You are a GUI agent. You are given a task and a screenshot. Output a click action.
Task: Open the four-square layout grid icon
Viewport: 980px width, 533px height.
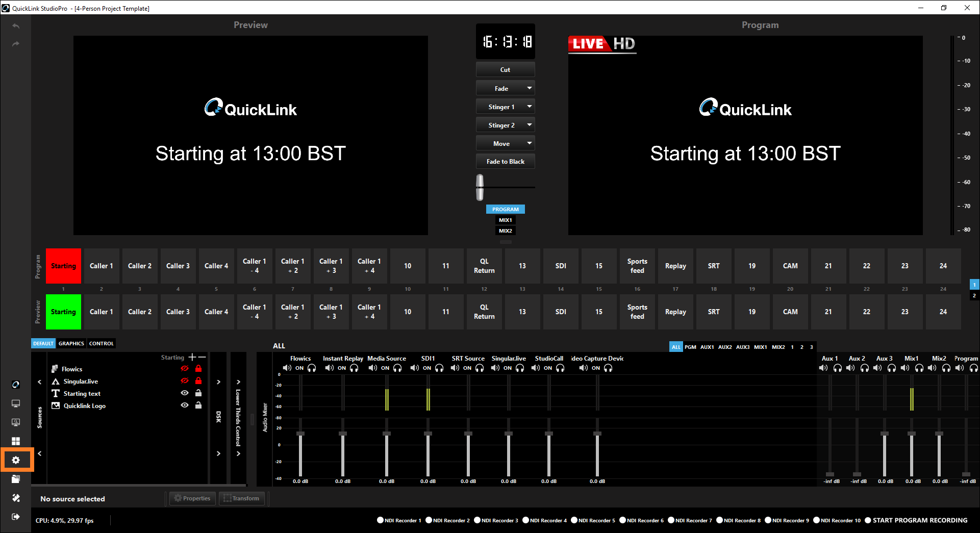[x=16, y=441]
